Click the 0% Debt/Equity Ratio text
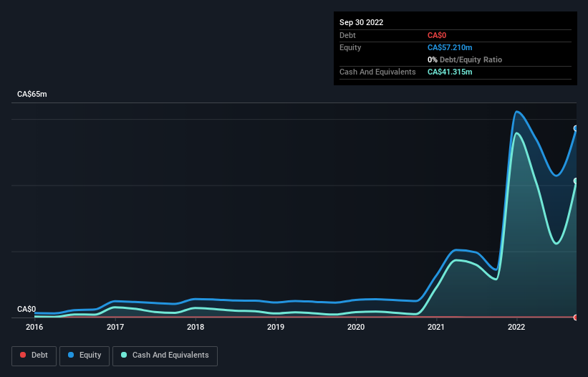 click(x=465, y=59)
